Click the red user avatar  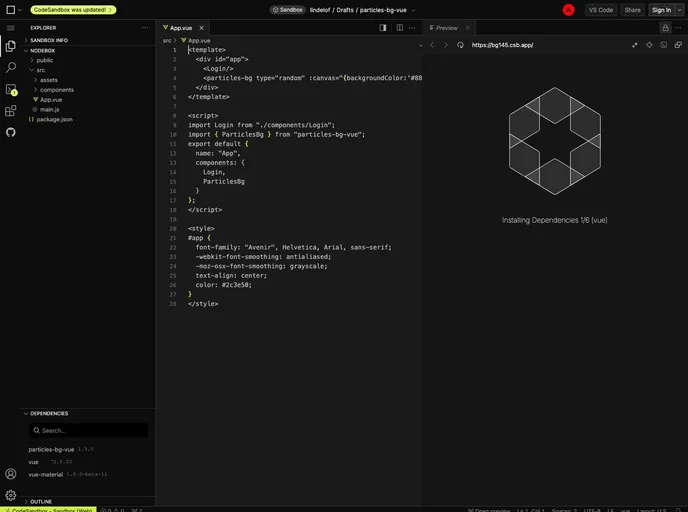point(568,10)
